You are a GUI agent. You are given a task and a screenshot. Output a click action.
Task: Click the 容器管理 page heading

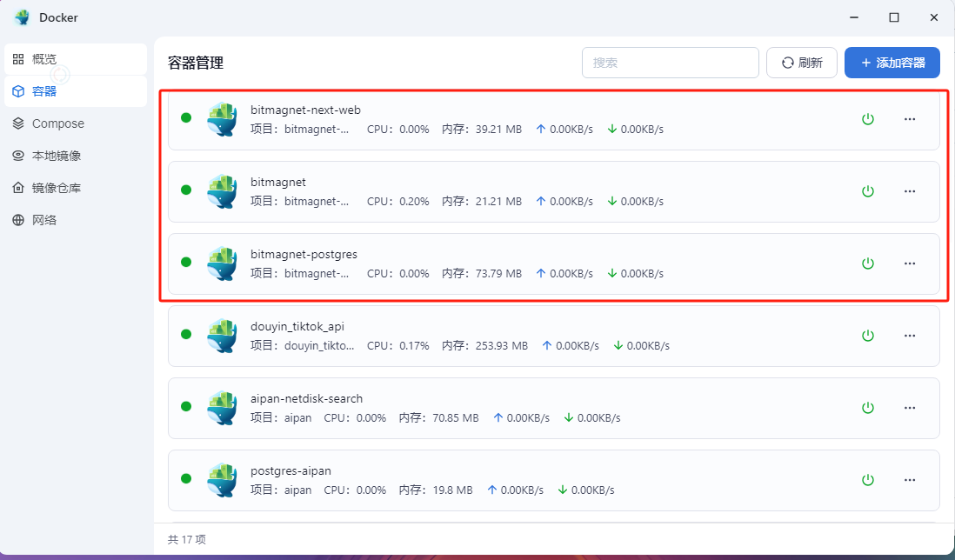(x=196, y=63)
